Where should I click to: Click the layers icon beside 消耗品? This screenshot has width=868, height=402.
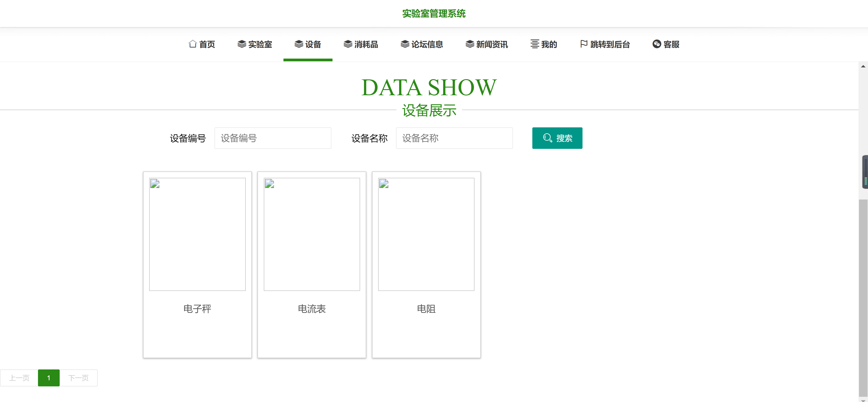[x=348, y=44]
